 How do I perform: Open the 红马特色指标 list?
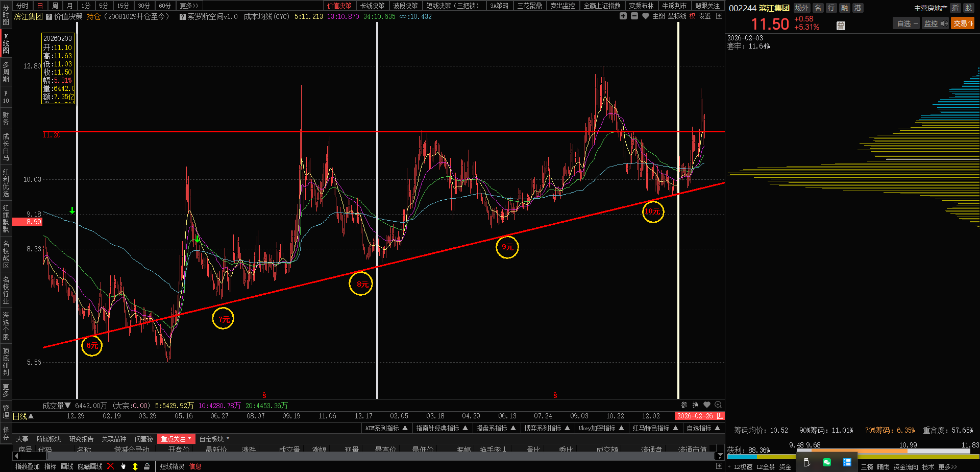tap(655, 428)
